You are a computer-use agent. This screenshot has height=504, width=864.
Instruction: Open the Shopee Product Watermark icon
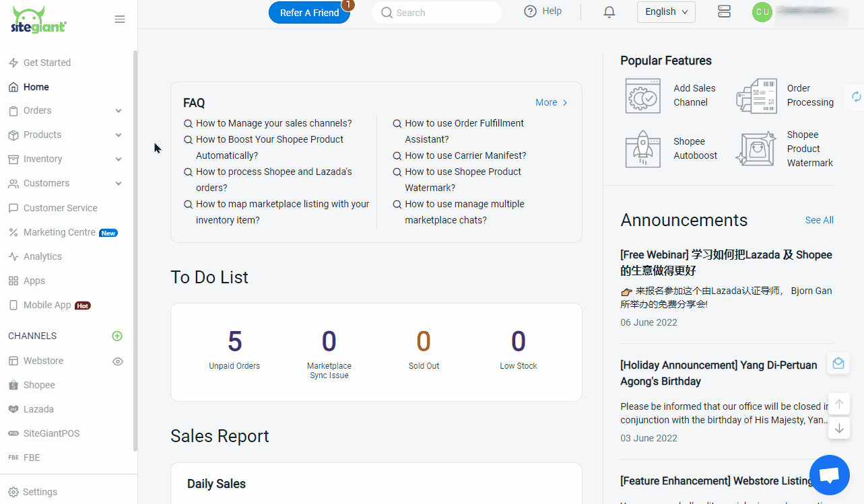point(756,149)
